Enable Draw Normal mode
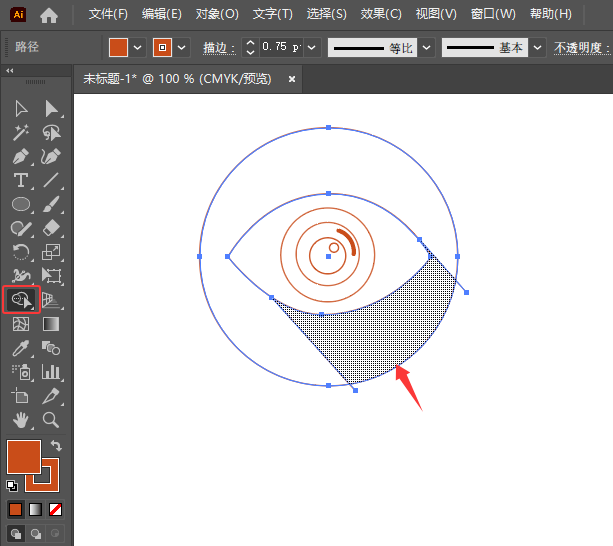 click(x=16, y=533)
